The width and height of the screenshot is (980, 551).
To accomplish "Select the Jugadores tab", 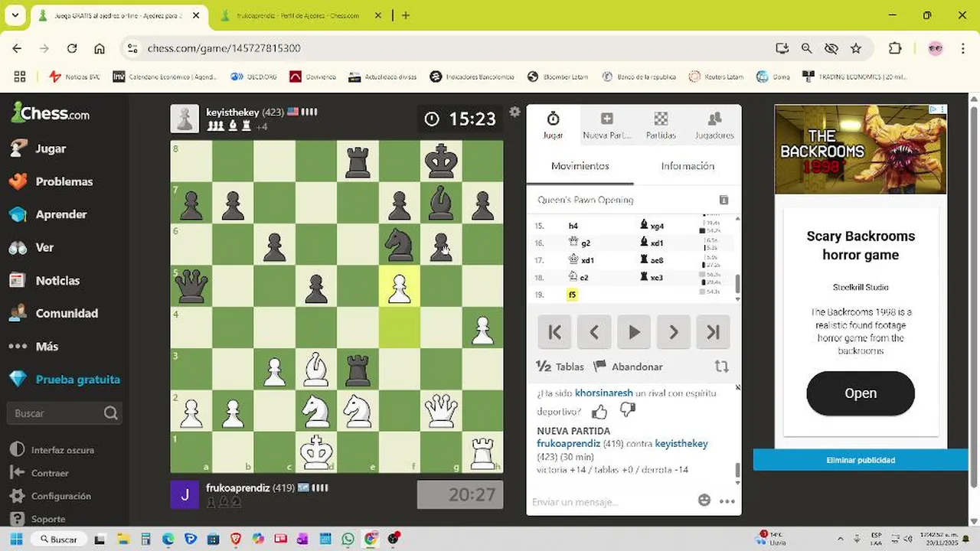I will point(714,125).
